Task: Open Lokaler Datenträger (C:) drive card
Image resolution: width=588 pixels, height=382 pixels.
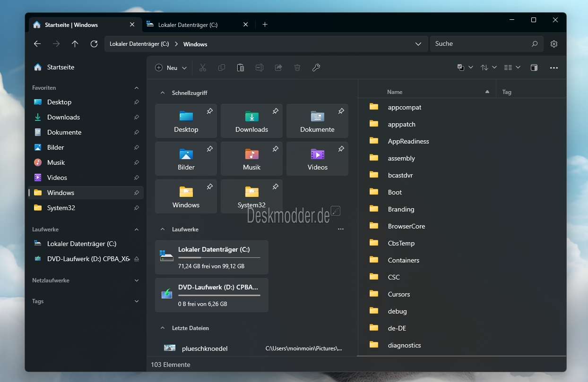Action: pyautogui.click(x=212, y=257)
